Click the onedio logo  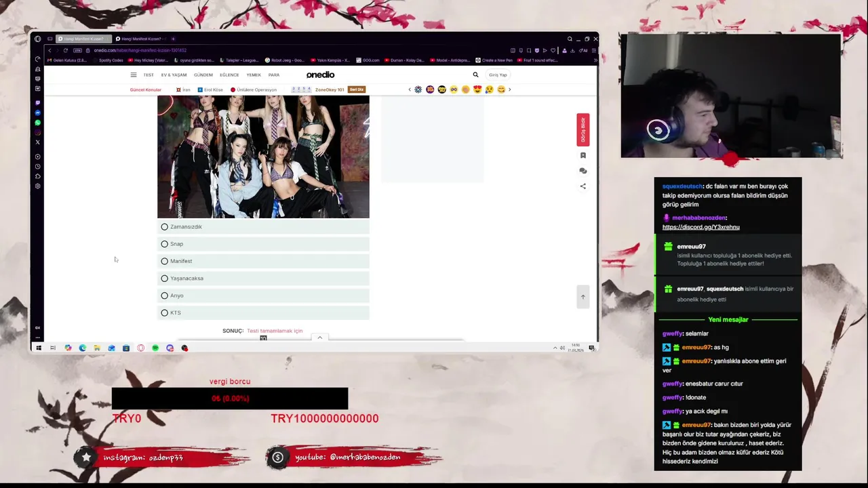320,75
